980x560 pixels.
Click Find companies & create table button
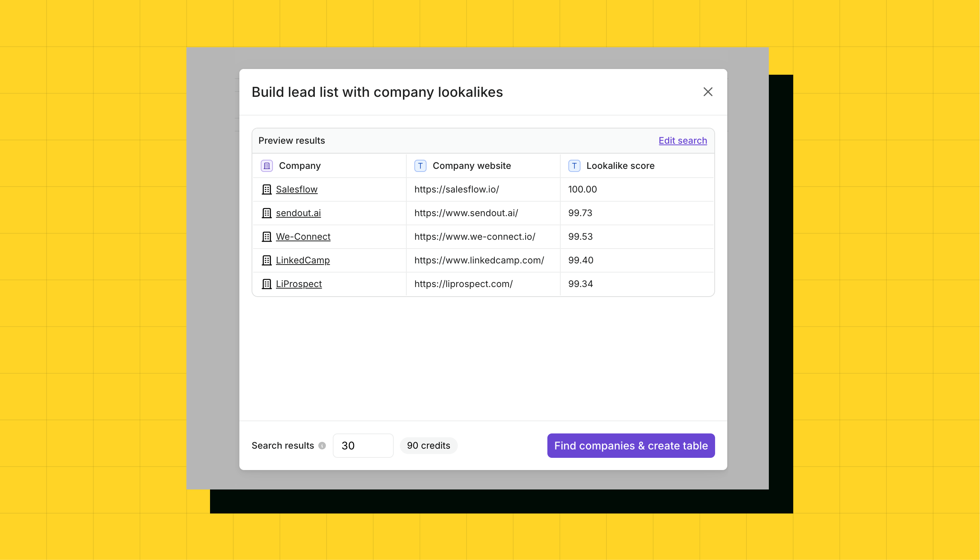click(x=630, y=445)
